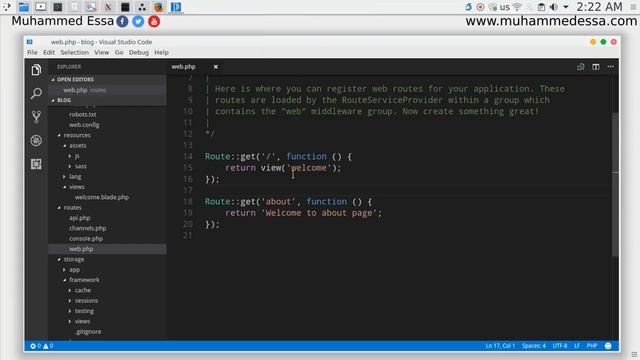
Task: Open the file manager icon in top panel
Action: [24, 7]
